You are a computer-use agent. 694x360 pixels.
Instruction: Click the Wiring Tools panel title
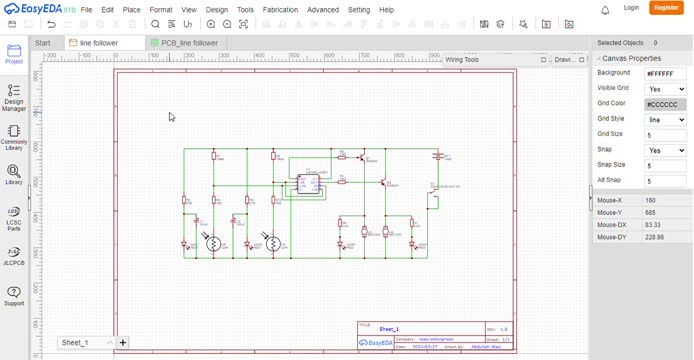(462, 59)
